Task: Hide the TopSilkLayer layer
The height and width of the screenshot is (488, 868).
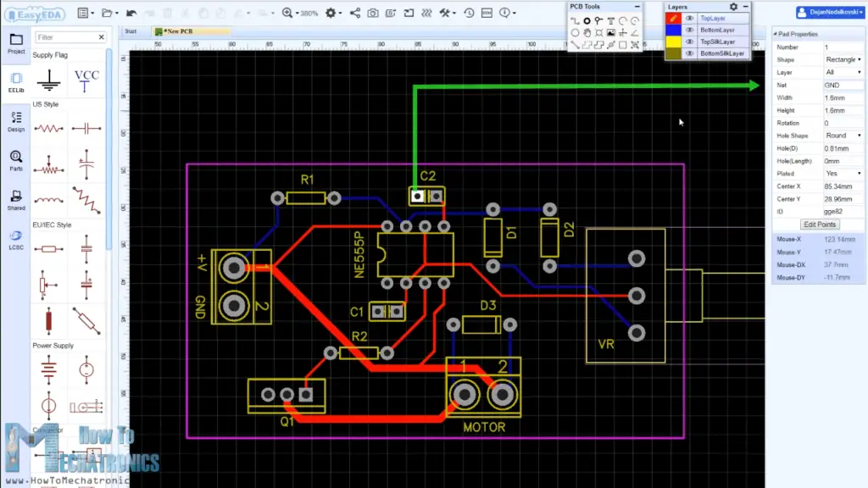Action: [689, 42]
